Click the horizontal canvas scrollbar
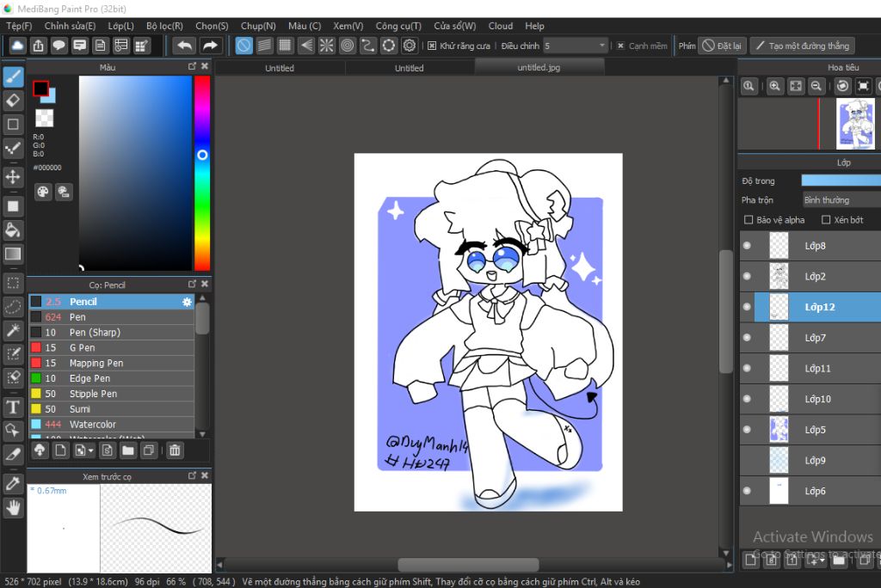Image resolution: width=881 pixels, height=588 pixels. coord(468,565)
